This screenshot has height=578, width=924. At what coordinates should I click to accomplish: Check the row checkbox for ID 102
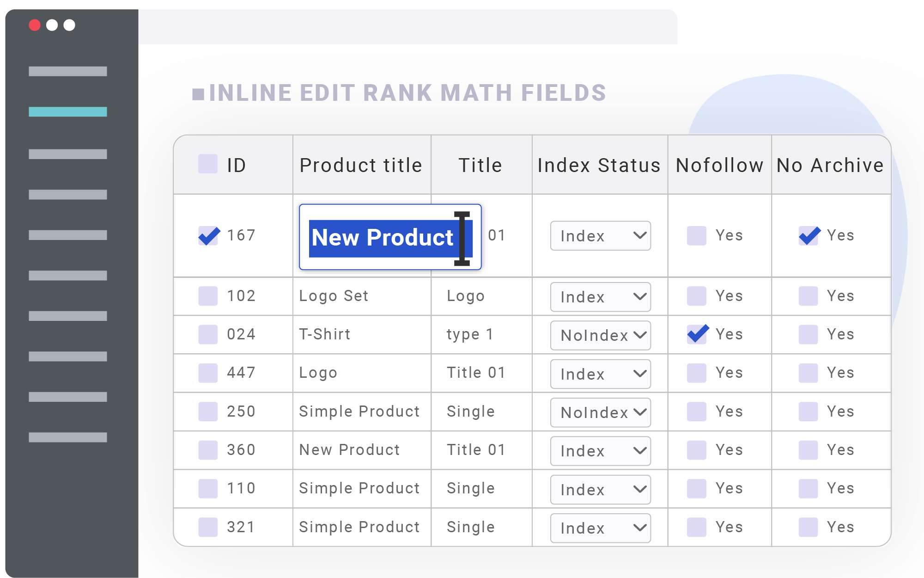(208, 296)
